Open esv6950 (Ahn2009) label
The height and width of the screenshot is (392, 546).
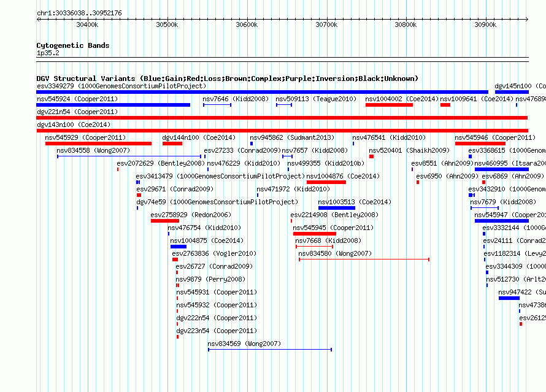[x=447, y=176]
